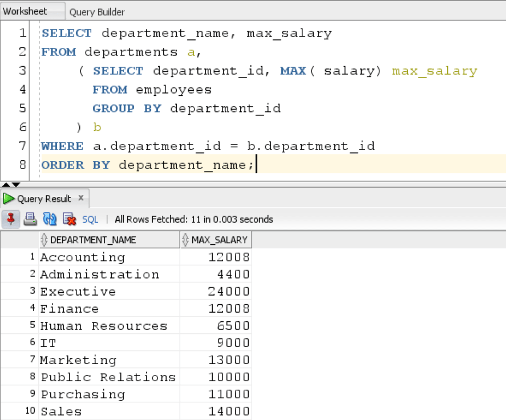Clear the result grid using the delete icon
Viewport: 506px width, 420px height.
(x=68, y=219)
